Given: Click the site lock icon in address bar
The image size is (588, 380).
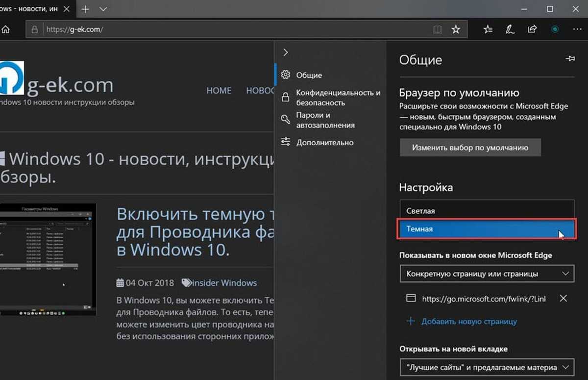Looking at the screenshot, I should point(34,29).
